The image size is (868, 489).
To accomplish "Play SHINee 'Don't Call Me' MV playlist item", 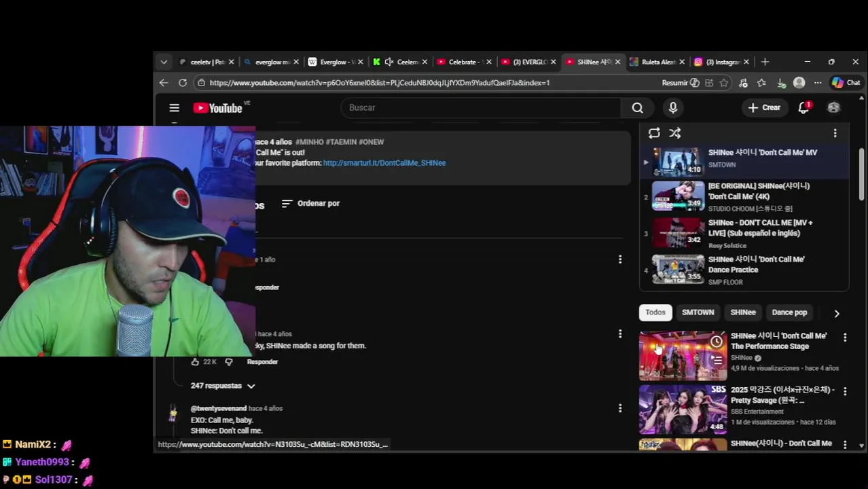I will 744,161.
